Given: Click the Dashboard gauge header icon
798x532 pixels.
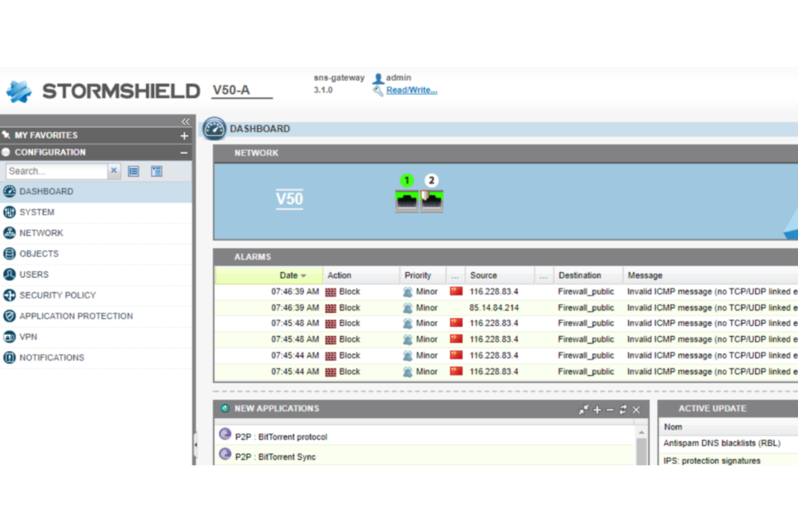Looking at the screenshot, I should 214,129.
